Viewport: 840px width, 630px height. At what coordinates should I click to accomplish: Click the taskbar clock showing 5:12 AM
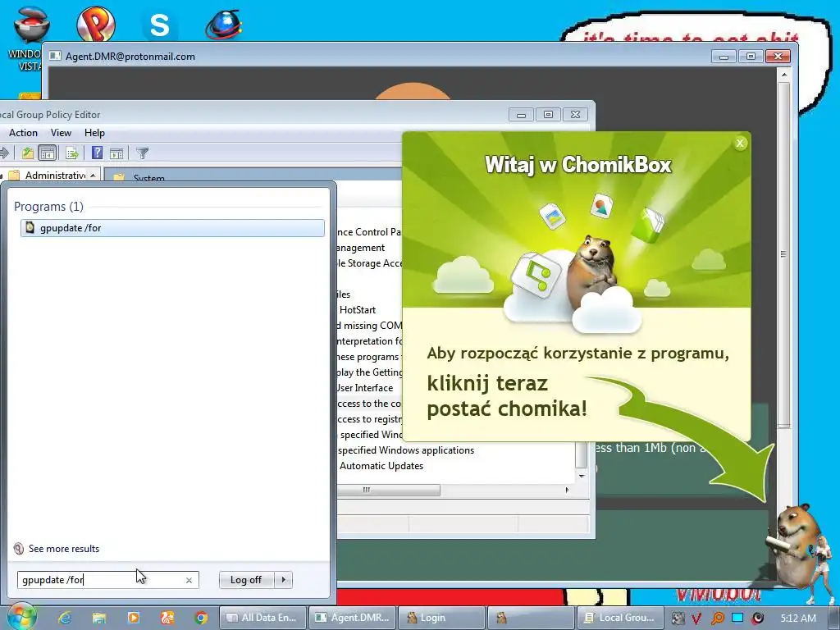tap(798, 619)
